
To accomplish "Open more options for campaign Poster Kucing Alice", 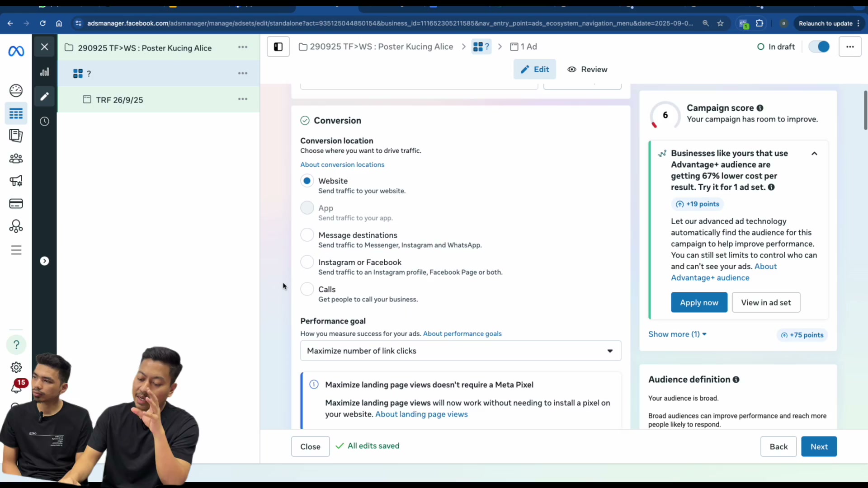I will coord(243,47).
